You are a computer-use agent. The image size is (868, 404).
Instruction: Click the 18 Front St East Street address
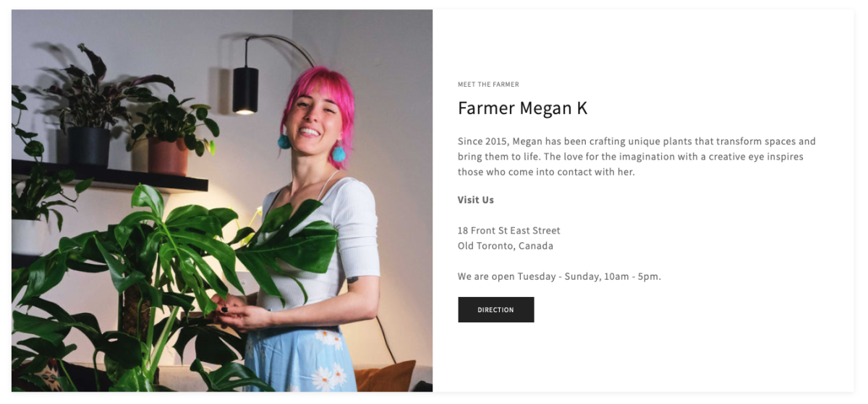tap(509, 231)
